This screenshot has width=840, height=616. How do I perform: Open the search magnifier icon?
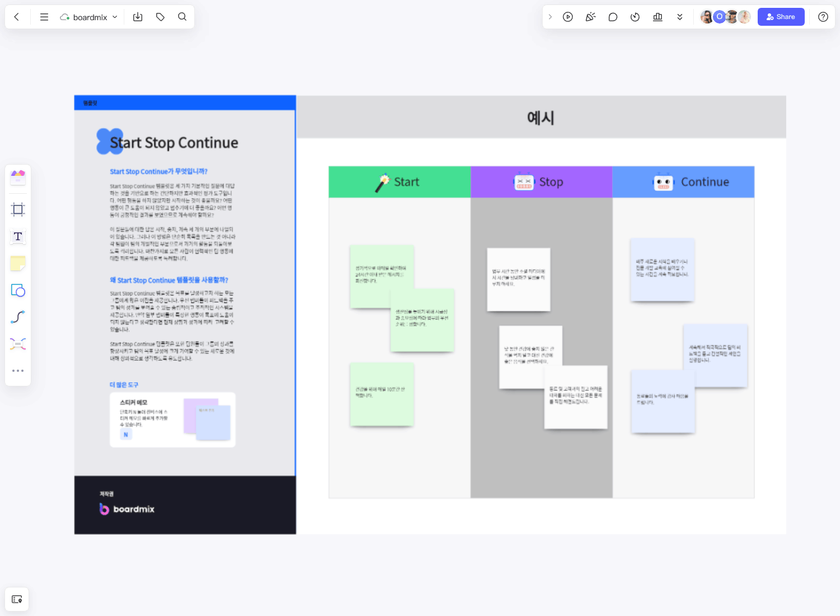pyautogui.click(x=182, y=17)
